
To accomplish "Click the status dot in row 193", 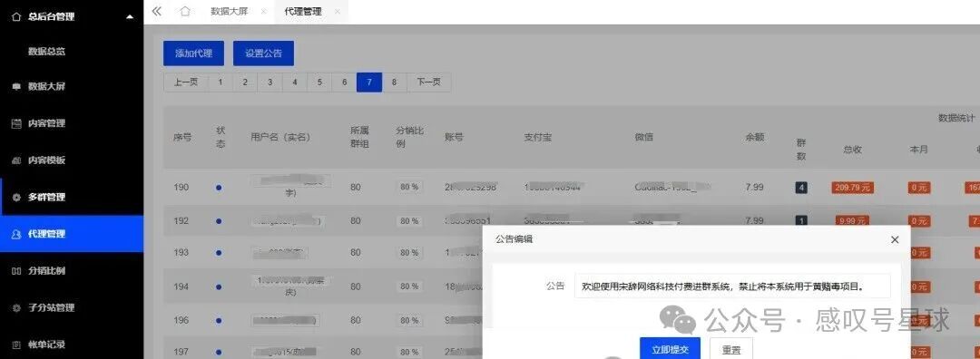I will coord(218,253).
